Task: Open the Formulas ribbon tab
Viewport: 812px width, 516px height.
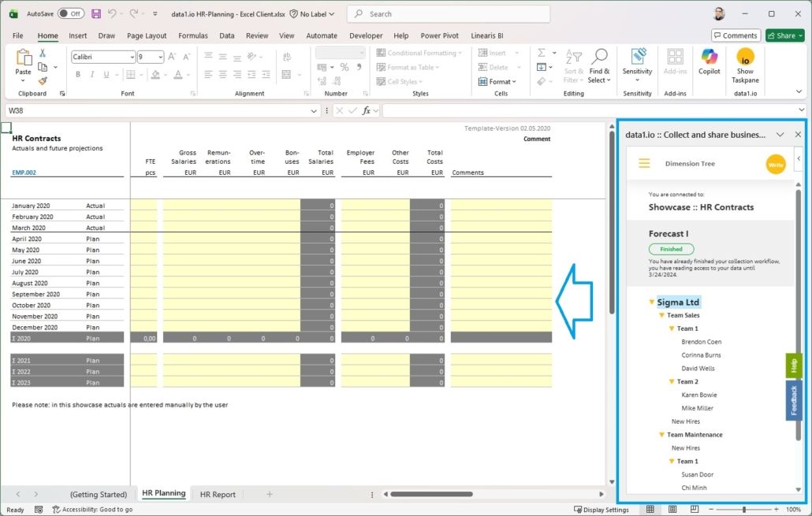Action: click(x=193, y=35)
